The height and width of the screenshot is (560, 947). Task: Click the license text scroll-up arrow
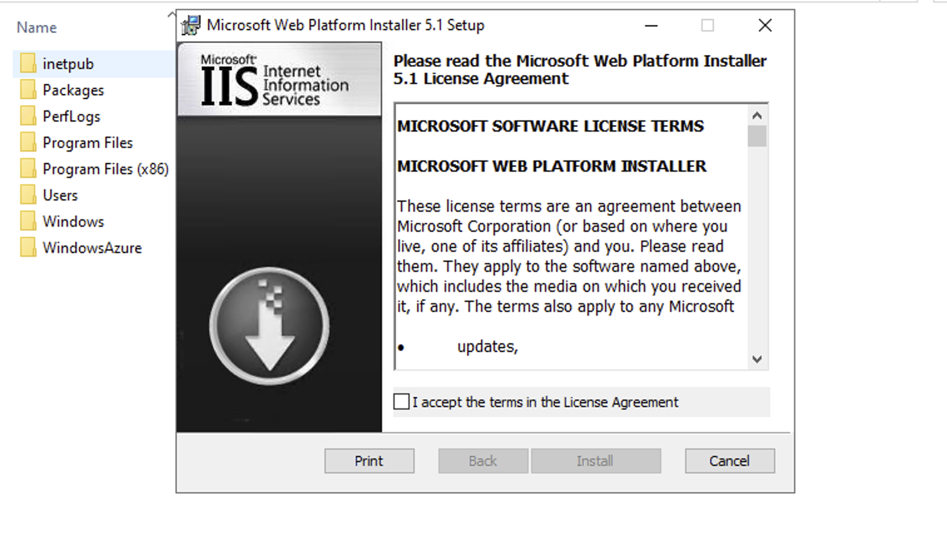757,115
